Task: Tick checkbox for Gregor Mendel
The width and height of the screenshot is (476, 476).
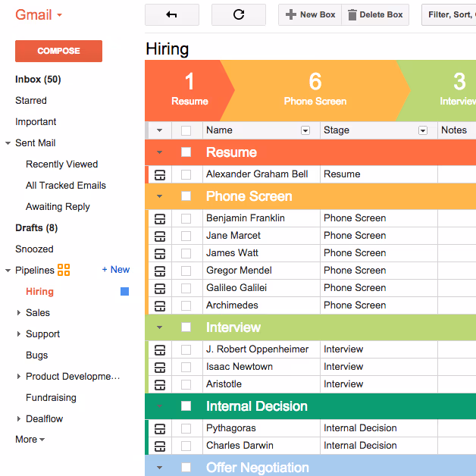Action: (186, 271)
